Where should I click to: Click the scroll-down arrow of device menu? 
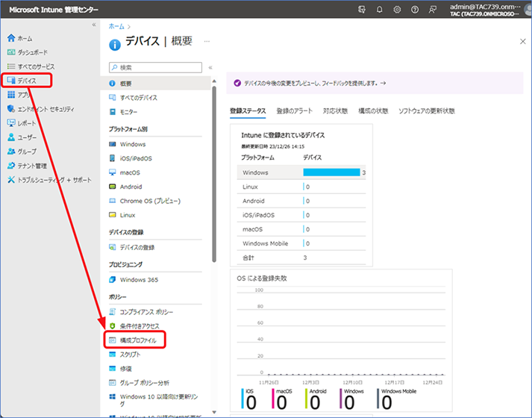[214, 412]
